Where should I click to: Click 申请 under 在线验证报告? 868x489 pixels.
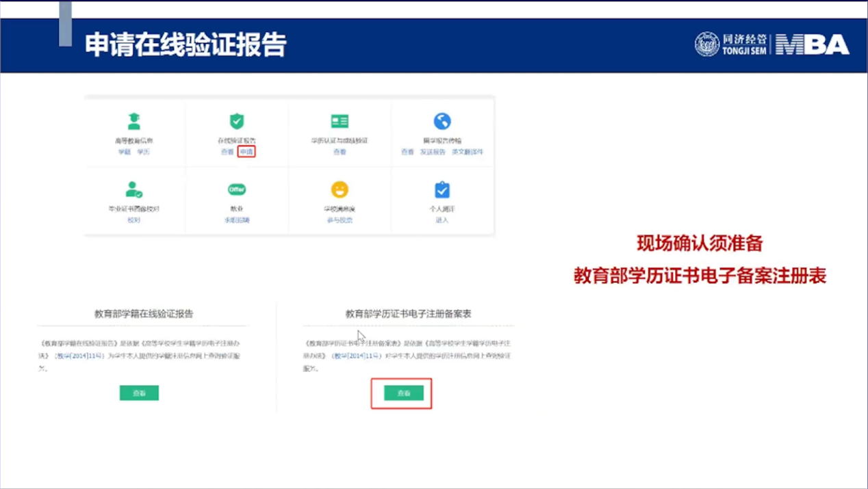point(246,152)
